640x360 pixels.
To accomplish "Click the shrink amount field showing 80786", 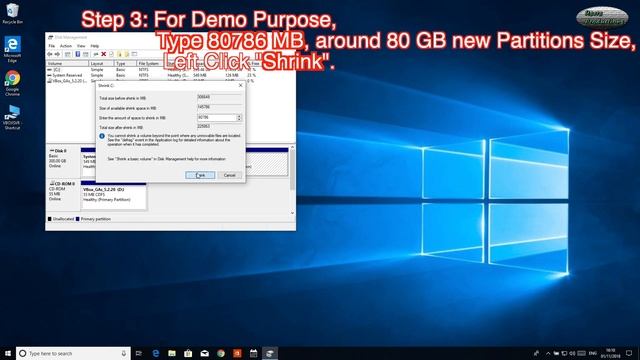I will pyautogui.click(x=217, y=118).
